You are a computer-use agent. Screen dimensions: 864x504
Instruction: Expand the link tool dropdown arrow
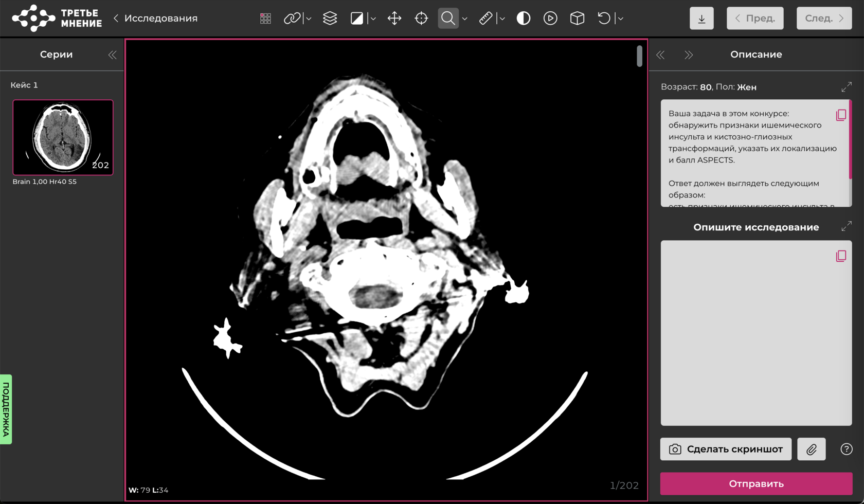tap(309, 19)
